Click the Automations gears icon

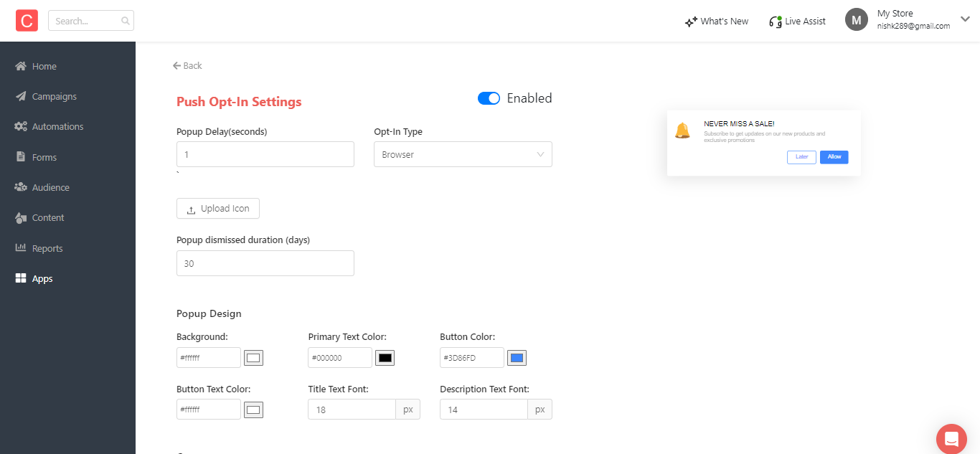click(x=21, y=126)
